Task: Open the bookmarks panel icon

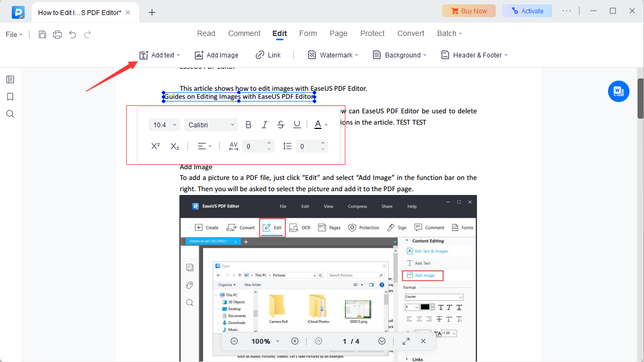Action: (10, 97)
